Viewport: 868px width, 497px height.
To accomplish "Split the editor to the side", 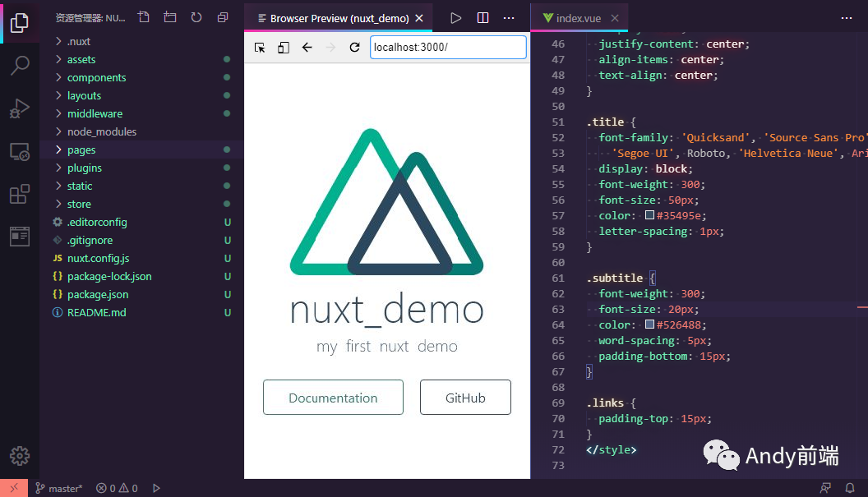I will (x=482, y=18).
